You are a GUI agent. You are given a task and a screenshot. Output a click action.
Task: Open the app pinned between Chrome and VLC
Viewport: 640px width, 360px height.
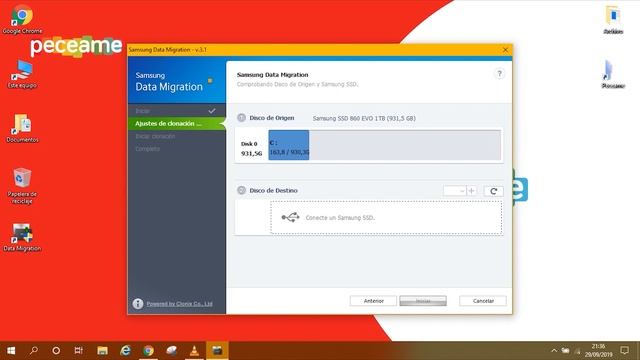[171, 351]
